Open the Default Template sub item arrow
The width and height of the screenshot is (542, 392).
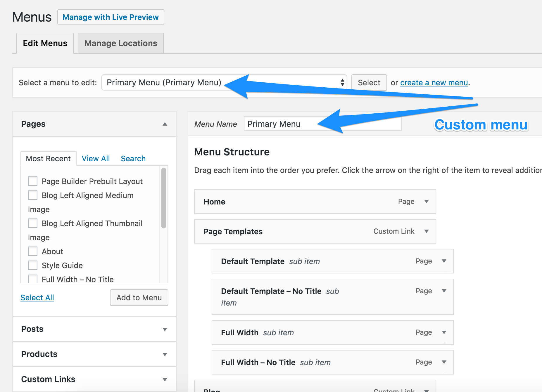tap(444, 261)
